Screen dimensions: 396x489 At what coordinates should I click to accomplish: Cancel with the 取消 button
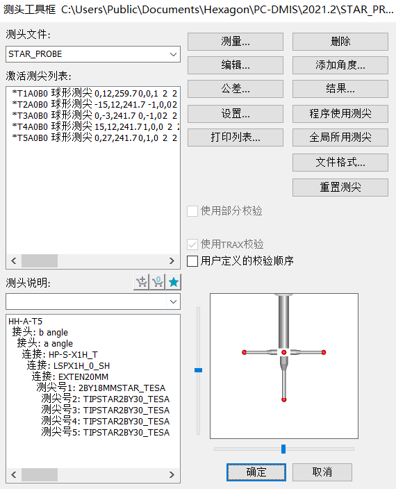click(x=322, y=472)
